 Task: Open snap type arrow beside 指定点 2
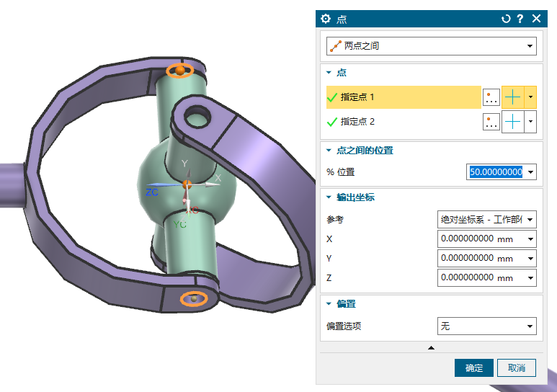click(x=532, y=122)
